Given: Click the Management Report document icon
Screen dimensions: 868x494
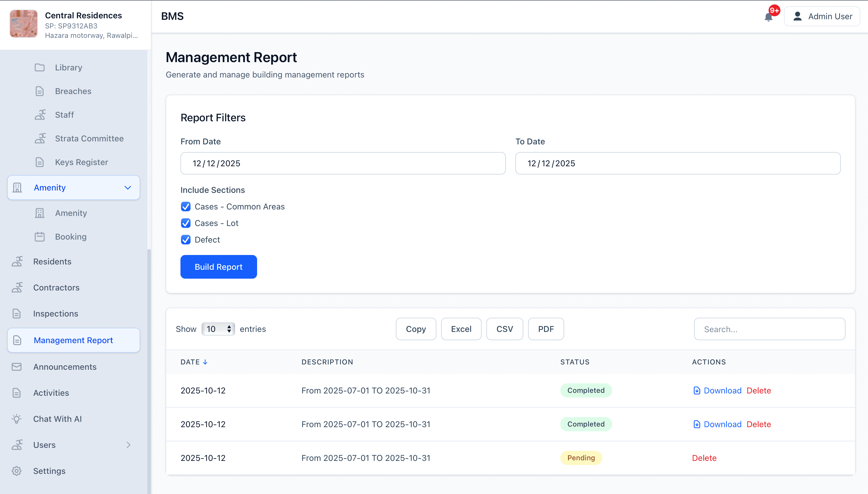Looking at the screenshot, I should click(17, 340).
